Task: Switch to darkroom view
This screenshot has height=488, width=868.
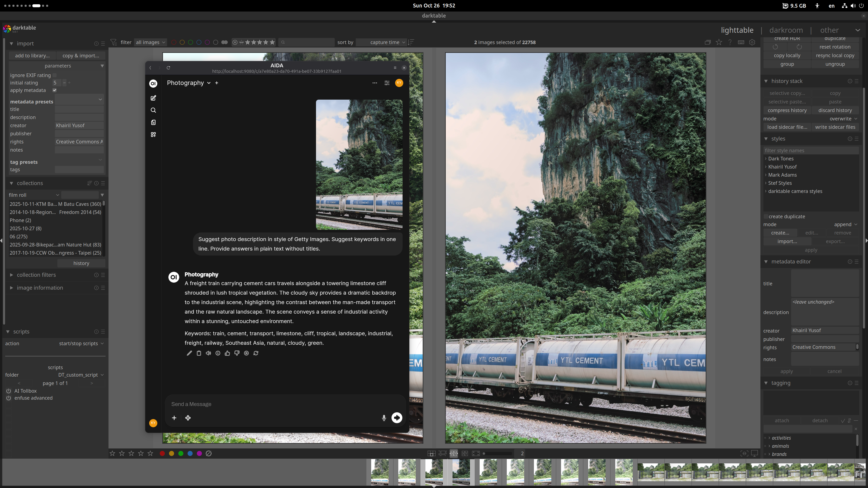Action: coord(786,30)
